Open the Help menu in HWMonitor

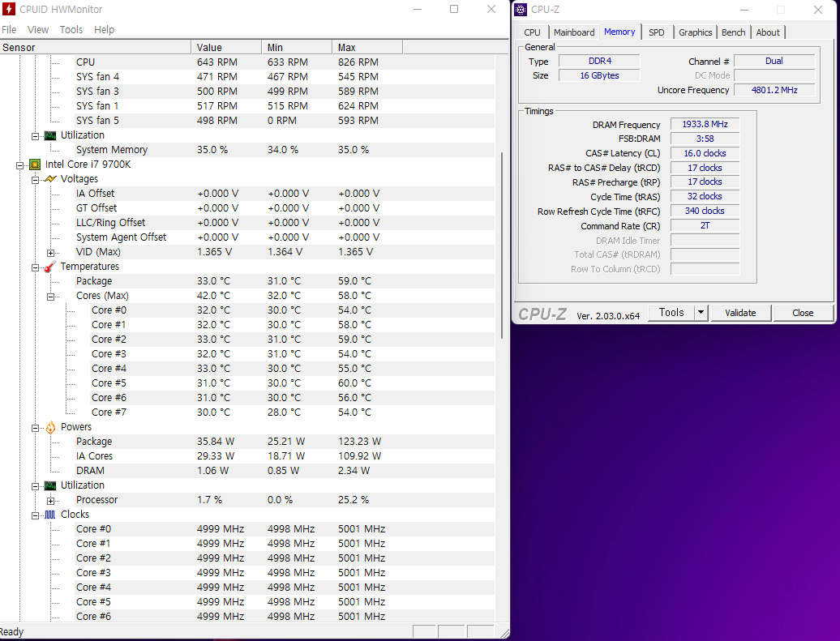tap(104, 29)
